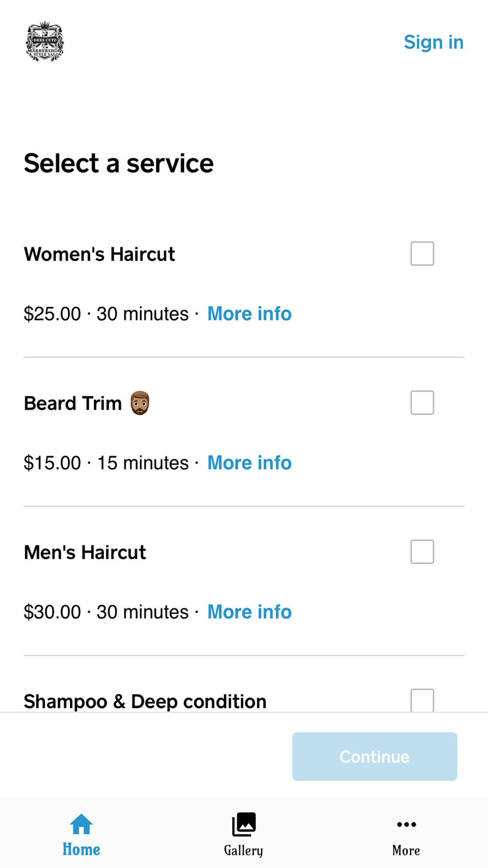This screenshot has width=488, height=868.
Task: Tap the More three-dots icon
Action: coord(406,825)
